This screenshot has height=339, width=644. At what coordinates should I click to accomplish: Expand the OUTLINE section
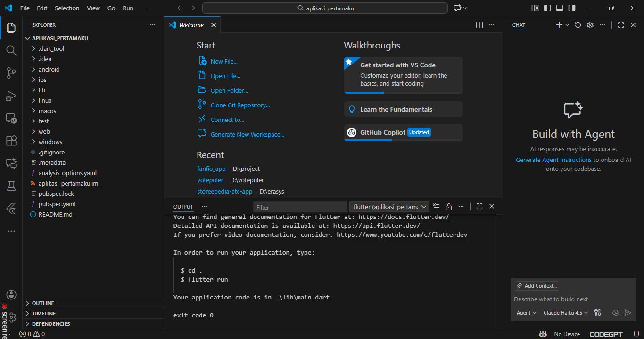tap(93, 303)
